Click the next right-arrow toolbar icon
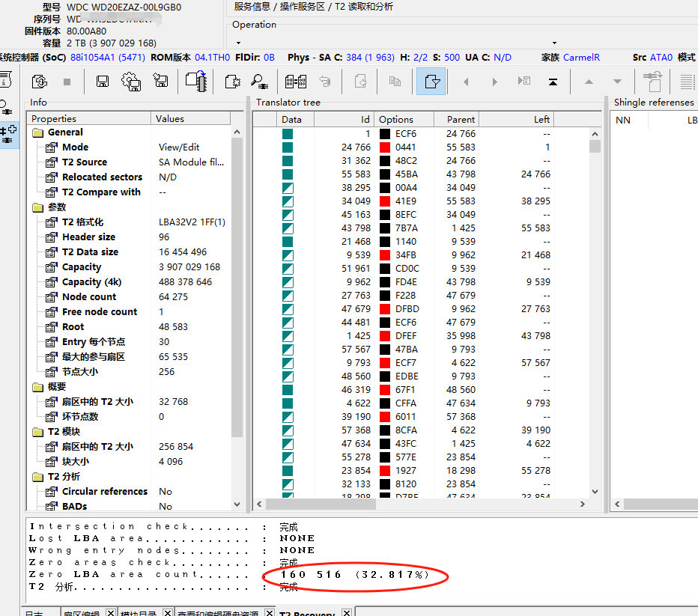Viewport: 698px width, 616px height. (494, 82)
